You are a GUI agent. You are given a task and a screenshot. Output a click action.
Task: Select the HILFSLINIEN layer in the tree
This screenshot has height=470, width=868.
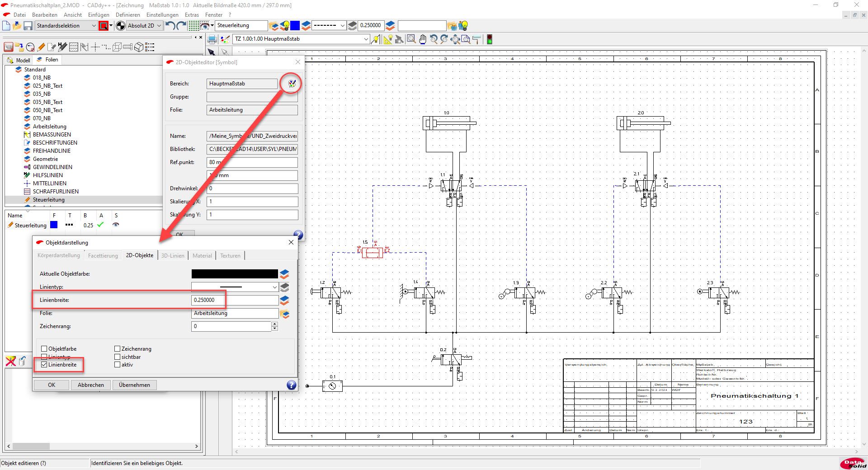click(x=48, y=175)
